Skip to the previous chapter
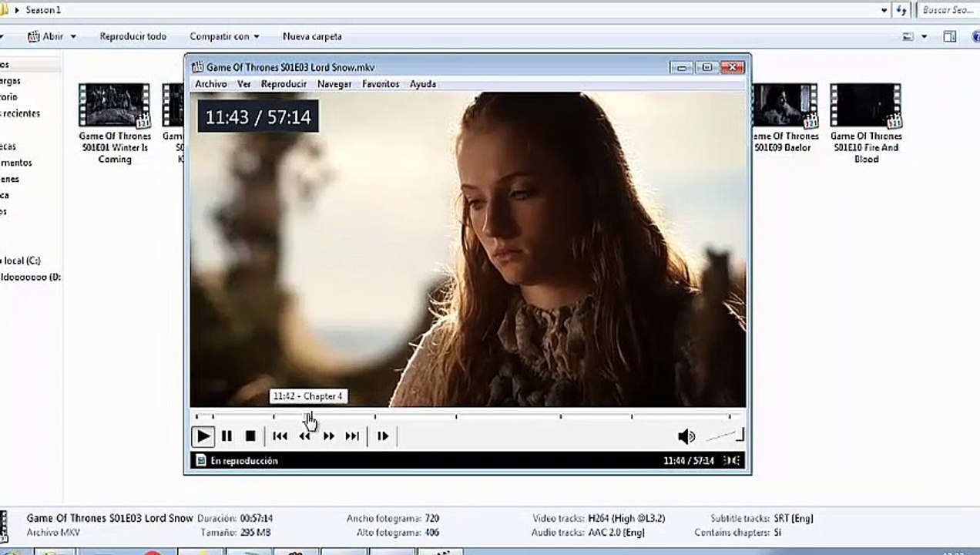The width and height of the screenshot is (980, 555). click(x=280, y=436)
